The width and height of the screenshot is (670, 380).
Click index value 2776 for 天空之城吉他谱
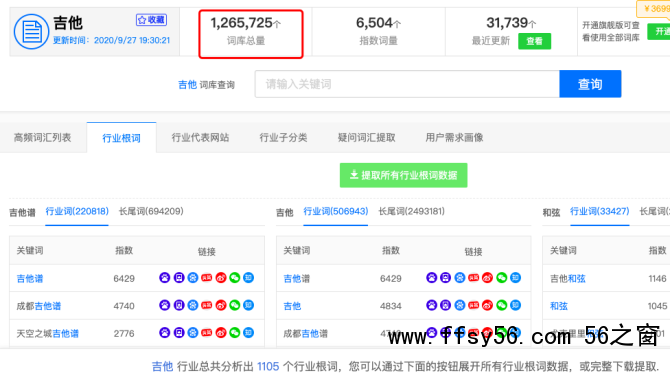124,333
